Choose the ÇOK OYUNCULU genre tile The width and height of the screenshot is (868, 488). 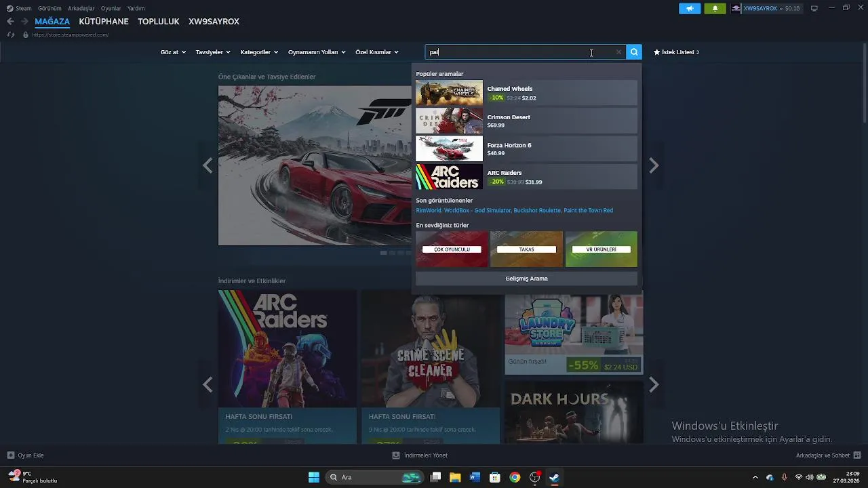452,249
